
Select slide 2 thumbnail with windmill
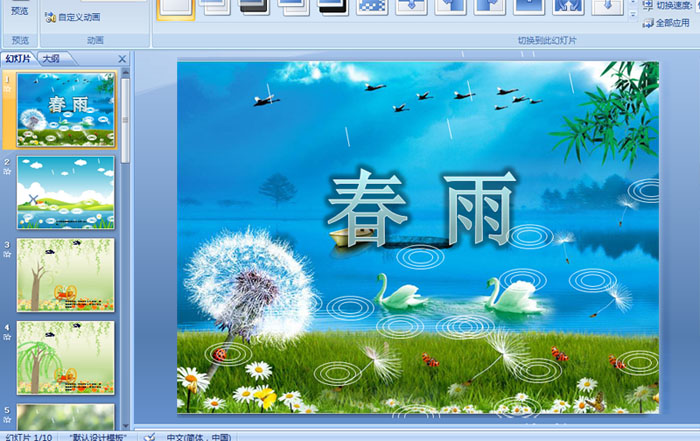click(66, 192)
